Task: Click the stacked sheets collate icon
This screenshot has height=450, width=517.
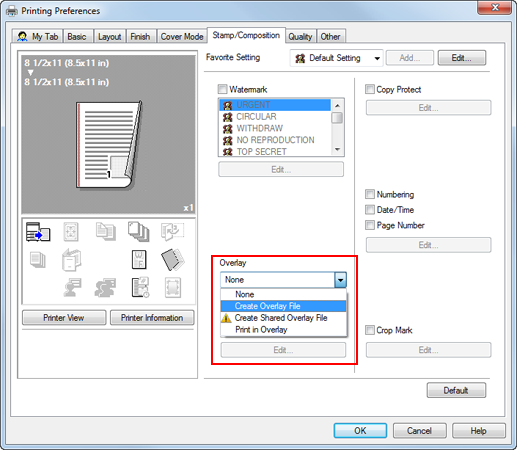Action: (x=139, y=231)
